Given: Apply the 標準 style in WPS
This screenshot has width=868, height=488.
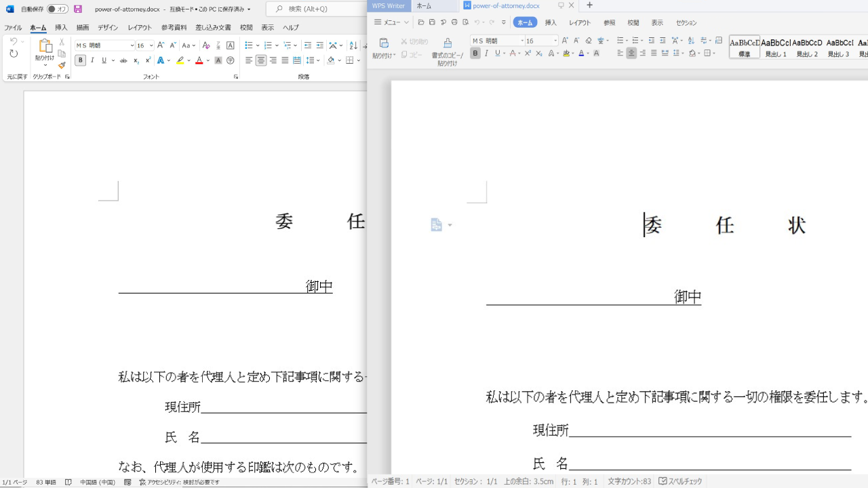Looking at the screenshot, I should [x=745, y=47].
